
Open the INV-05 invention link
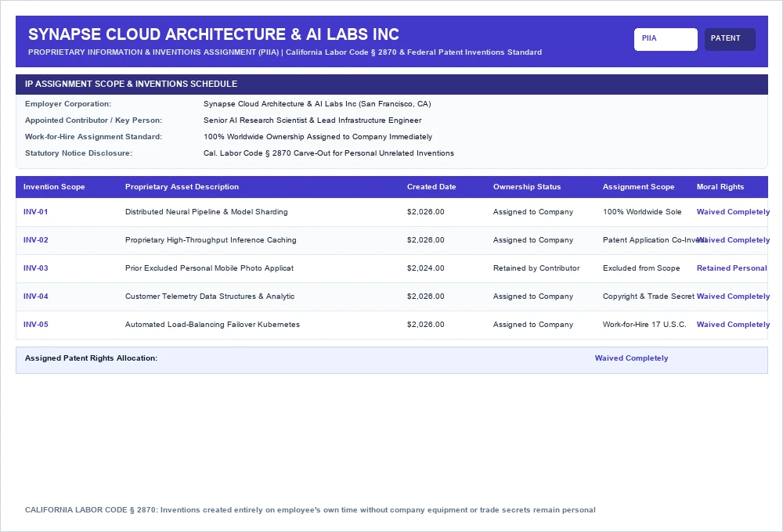35,325
